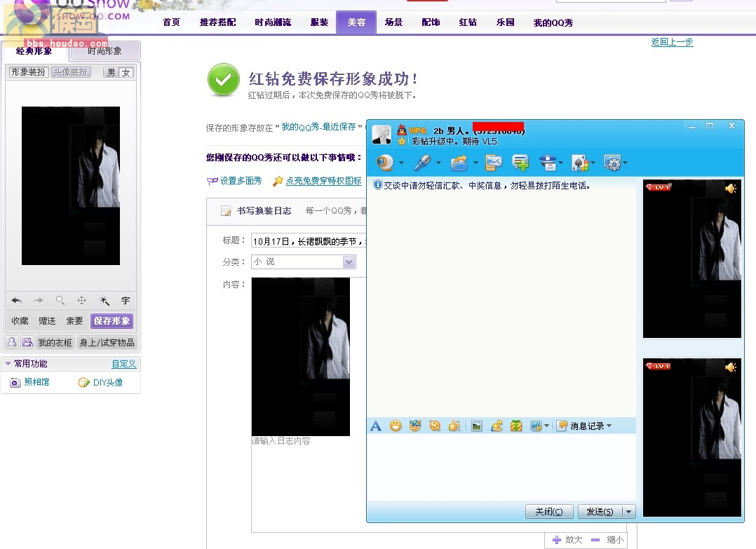The image size is (756, 549).
Task: Open the 时尚潮流 navigation item
Action: [x=273, y=22]
